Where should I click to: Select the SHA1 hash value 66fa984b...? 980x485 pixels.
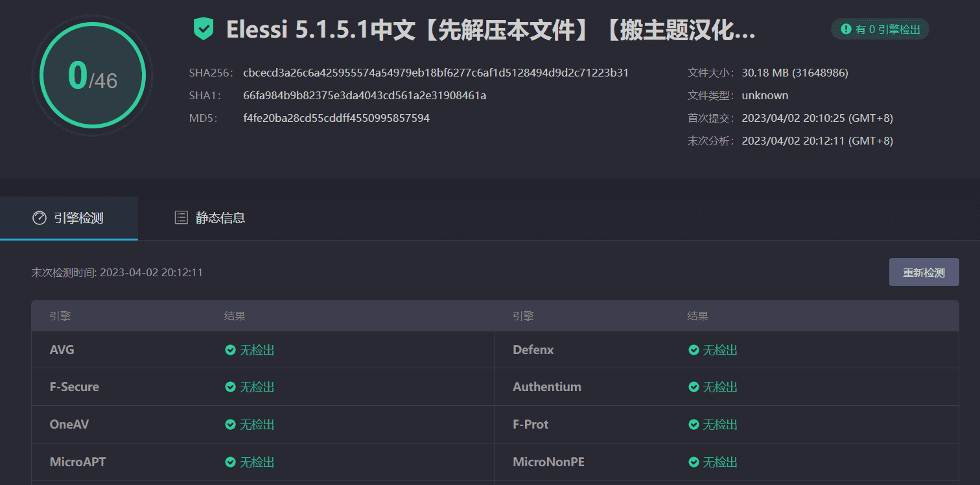[x=365, y=95]
